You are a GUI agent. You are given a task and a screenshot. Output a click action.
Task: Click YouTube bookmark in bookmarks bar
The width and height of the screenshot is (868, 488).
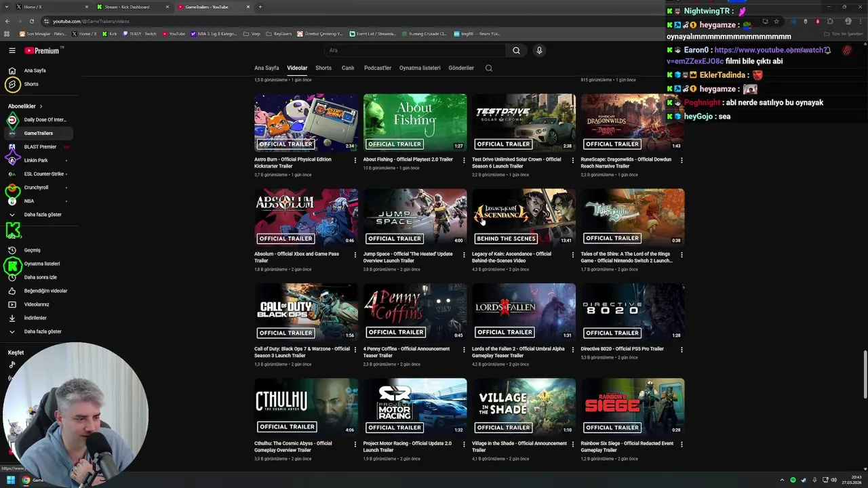(x=173, y=33)
